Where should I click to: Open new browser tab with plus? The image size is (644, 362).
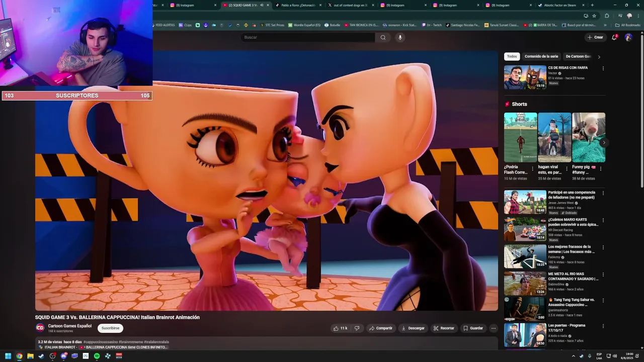[592, 5]
